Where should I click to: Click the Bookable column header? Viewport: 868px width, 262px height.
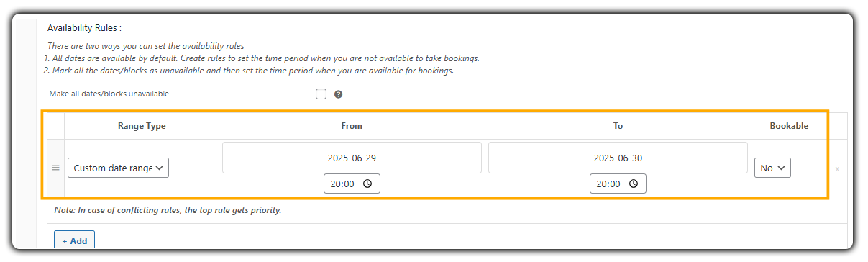click(x=789, y=125)
